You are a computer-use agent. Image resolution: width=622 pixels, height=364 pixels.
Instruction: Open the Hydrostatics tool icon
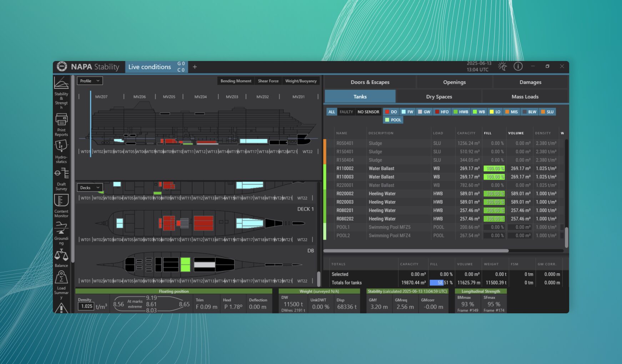tap(61, 146)
